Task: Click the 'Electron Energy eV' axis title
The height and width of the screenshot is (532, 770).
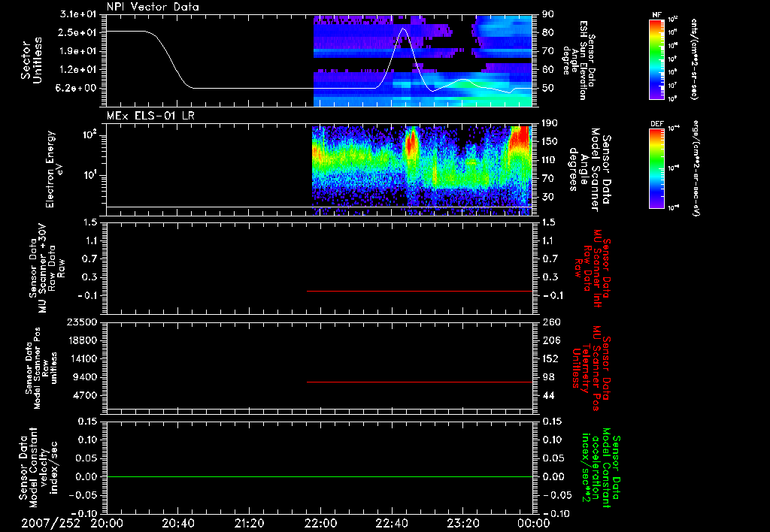Action: pos(55,169)
